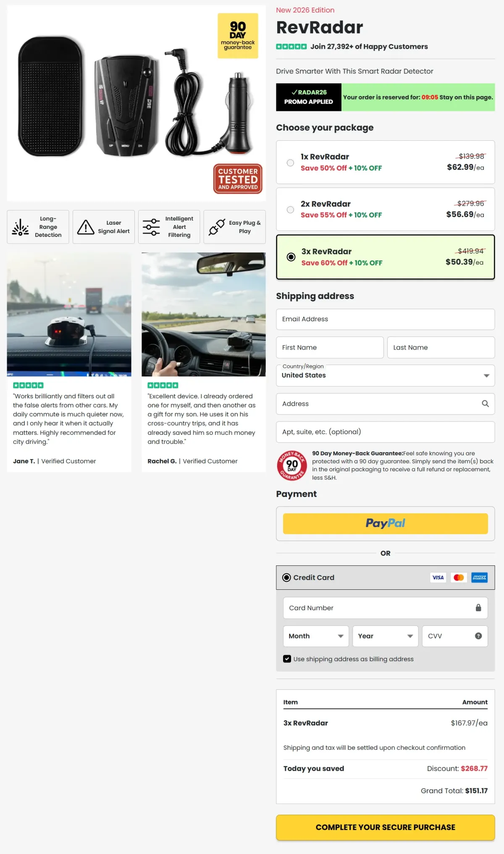Click the Apt, suite, etc. optional field
The width and height of the screenshot is (504, 854).
[x=385, y=432]
